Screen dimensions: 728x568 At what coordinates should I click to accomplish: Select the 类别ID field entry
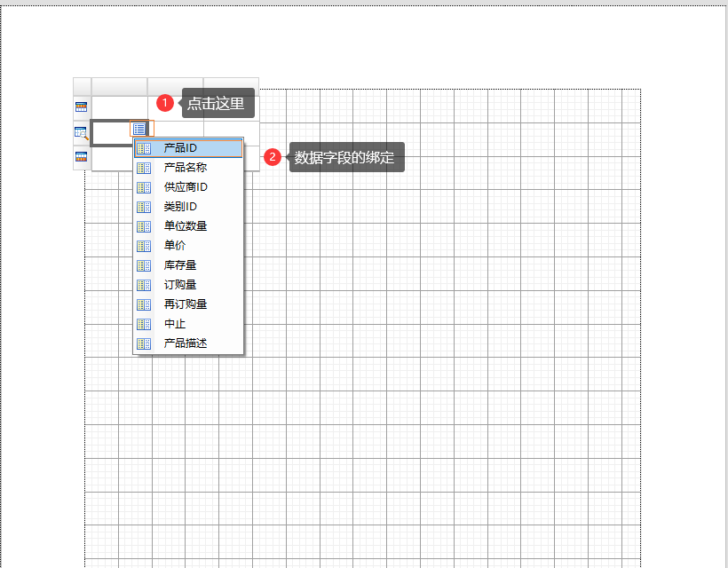[188, 207]
